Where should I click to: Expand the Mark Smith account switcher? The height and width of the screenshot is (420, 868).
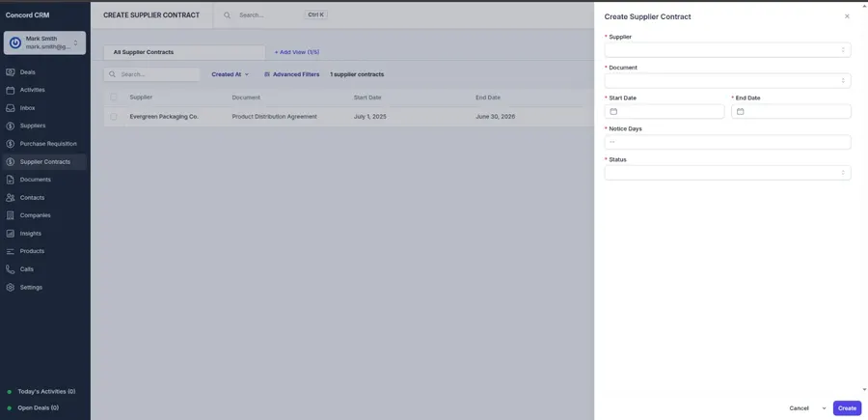76,42
